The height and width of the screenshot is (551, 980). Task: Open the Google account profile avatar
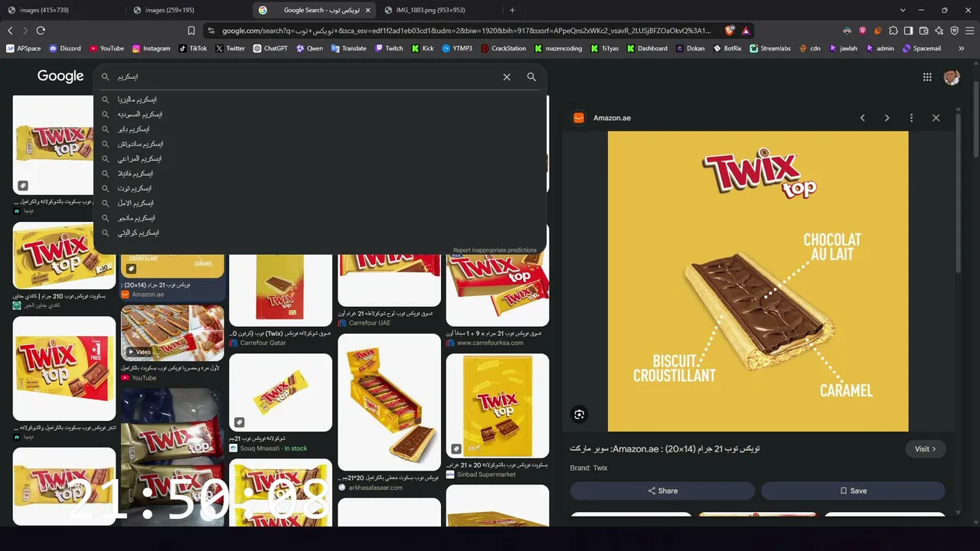(x=952, y=77)
